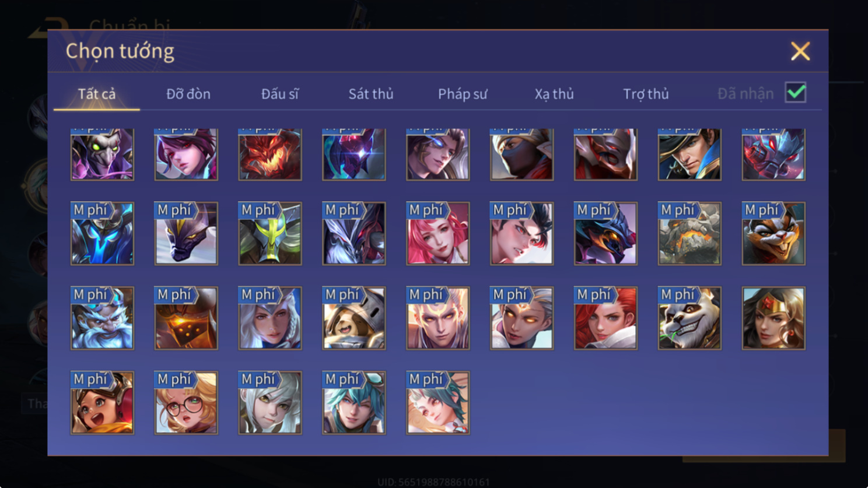The image size is (868, 488).
Task: Toggle the Đã nhận checkbox
Action: 796,93
